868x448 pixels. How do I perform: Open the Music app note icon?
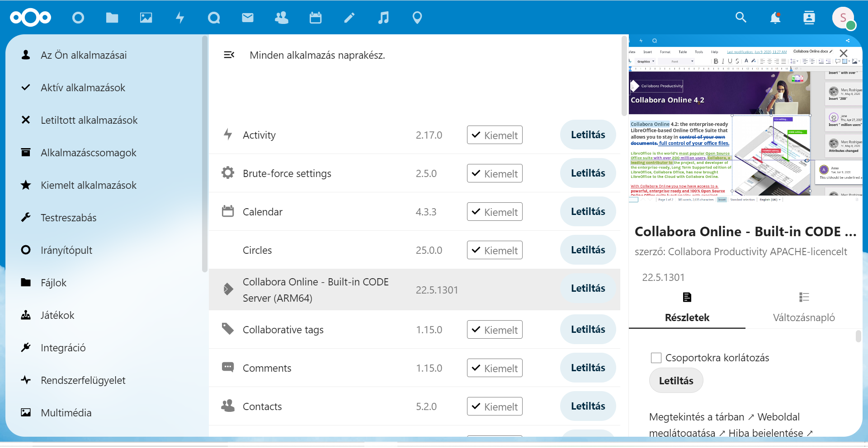383,18
